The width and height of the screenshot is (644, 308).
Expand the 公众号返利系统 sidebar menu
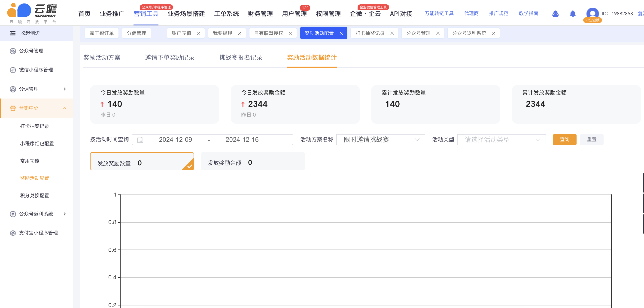(65, 214)
